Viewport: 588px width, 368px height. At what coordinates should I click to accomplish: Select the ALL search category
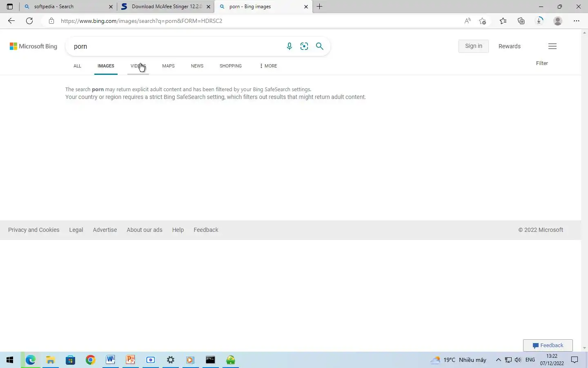click(x=77, y=66)
